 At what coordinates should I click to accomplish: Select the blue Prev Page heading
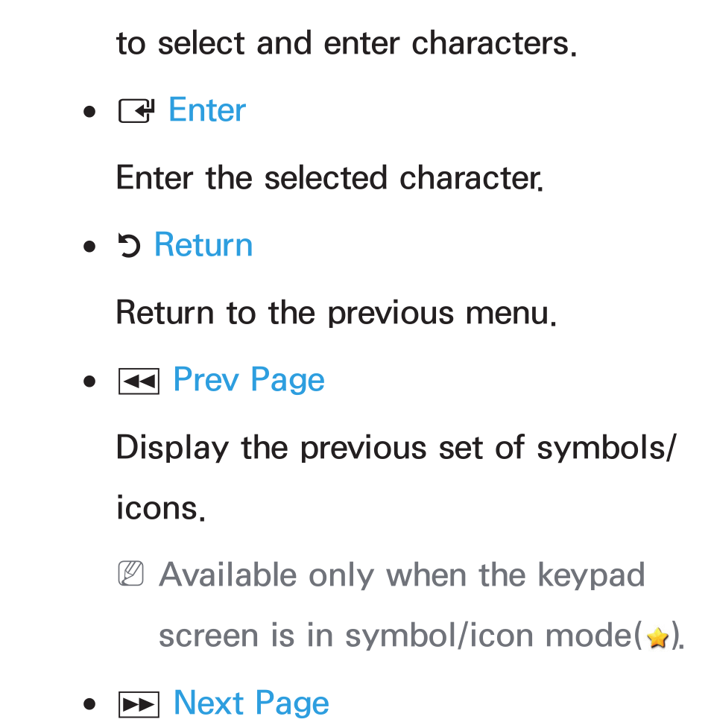pyautogui.click(x=249, y=380)
